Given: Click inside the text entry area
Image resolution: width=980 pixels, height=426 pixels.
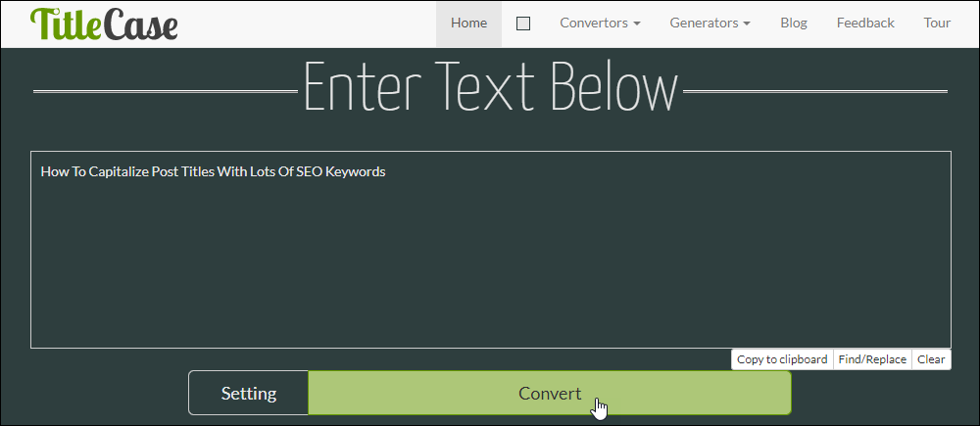Looking at the screenshot, I should (491, 249).
